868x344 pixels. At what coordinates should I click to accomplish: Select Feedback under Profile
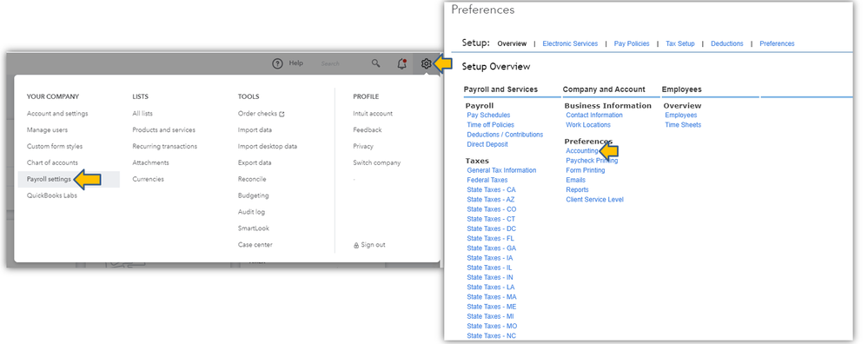(x=367, y=130)
